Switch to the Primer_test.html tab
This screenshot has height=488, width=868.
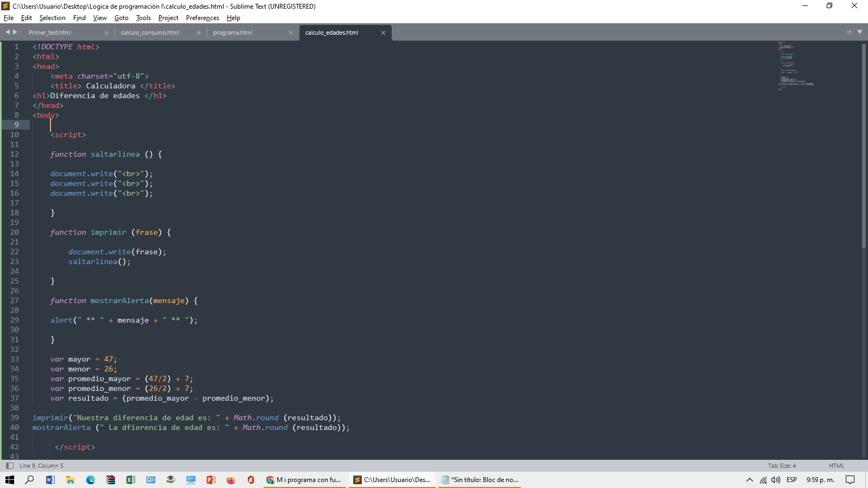click(50, 33)
